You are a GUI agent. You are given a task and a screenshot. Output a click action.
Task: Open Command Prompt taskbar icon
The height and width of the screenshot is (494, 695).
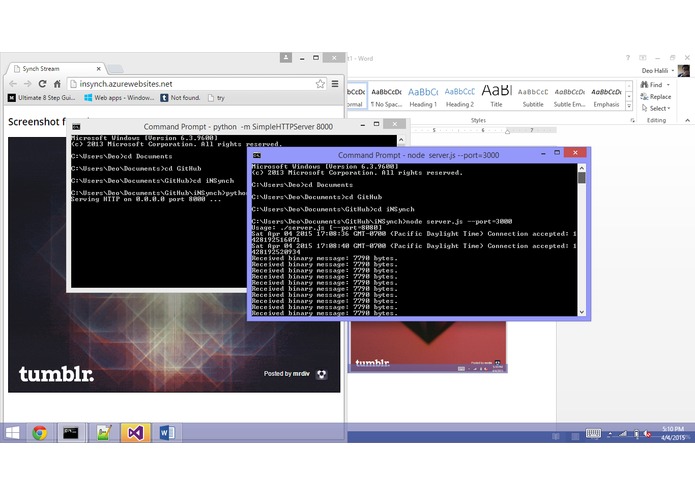click(x=70, y=432)
